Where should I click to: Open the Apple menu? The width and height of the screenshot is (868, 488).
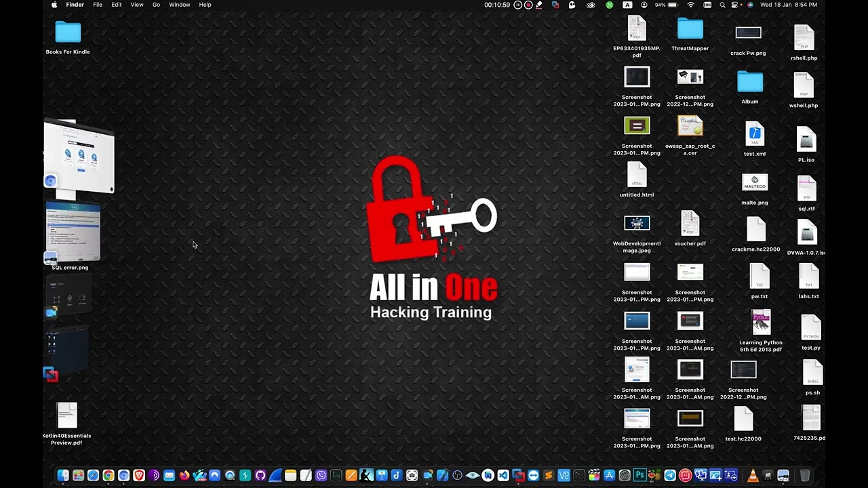tap(54, 5)
